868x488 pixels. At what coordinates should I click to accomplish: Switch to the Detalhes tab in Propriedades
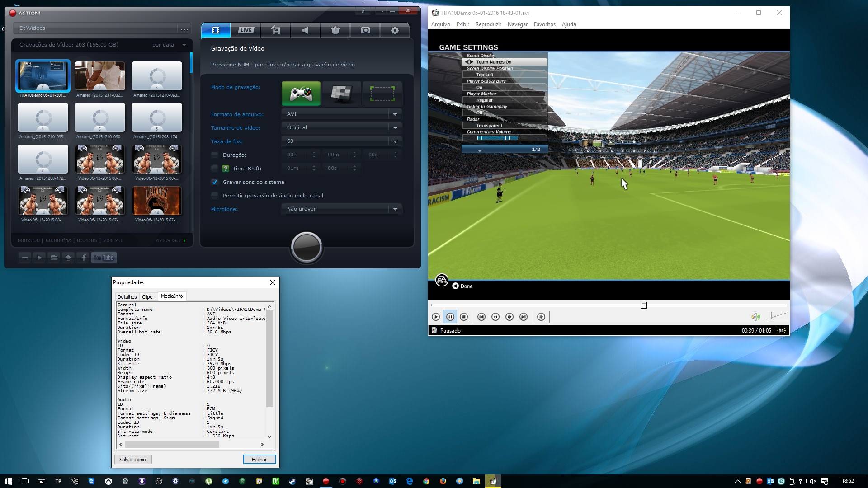pyautogui.click(x=127, y=297)
